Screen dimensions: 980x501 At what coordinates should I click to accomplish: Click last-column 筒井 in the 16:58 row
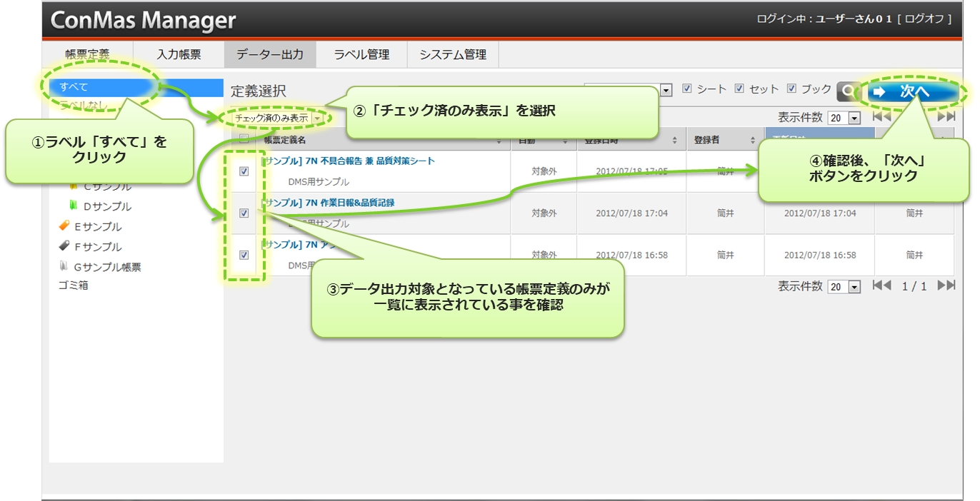click(915, 255)
